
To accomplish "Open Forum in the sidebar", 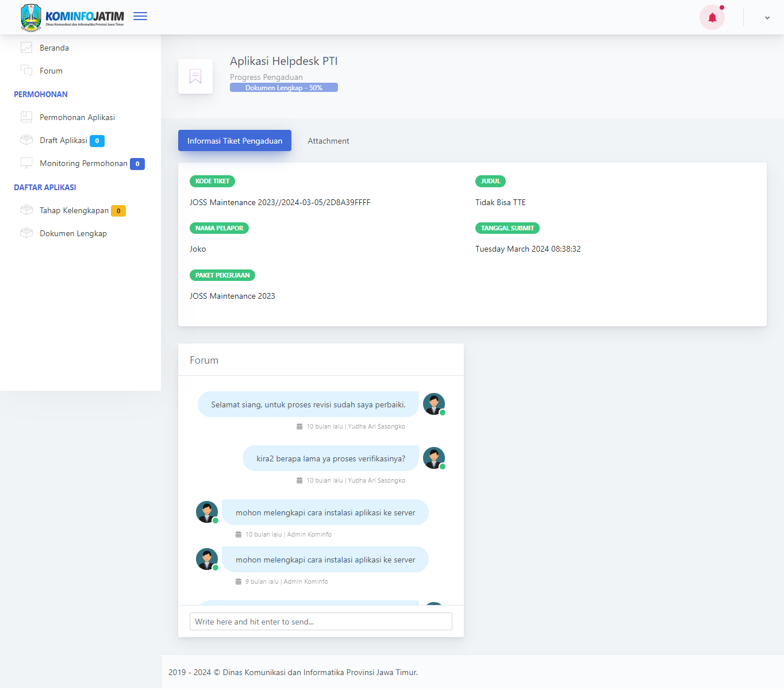I will click(x=51, y=71).
